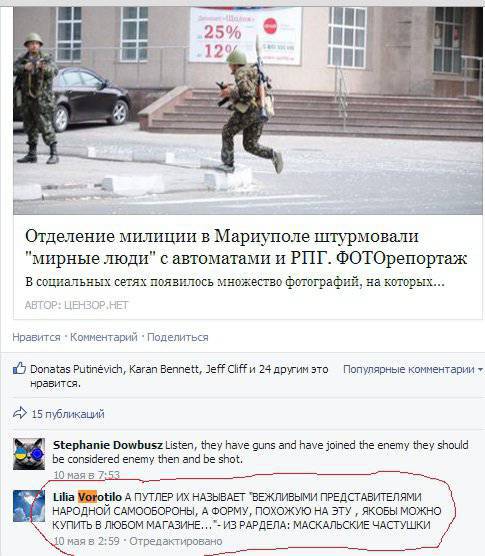Open Stephanie Dowbusz commenter name

pyautogui.click(x=108, y=445)
